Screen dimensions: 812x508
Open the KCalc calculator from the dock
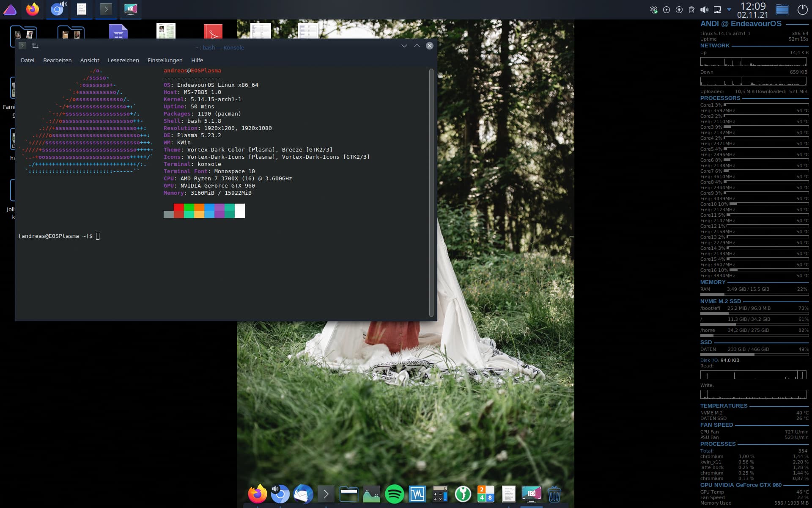coord(440,494)
